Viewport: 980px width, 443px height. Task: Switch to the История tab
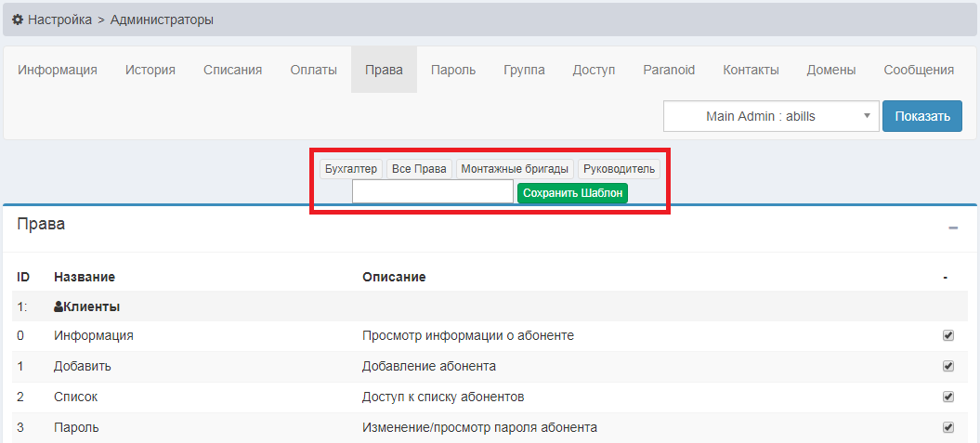tap(150, 70)
